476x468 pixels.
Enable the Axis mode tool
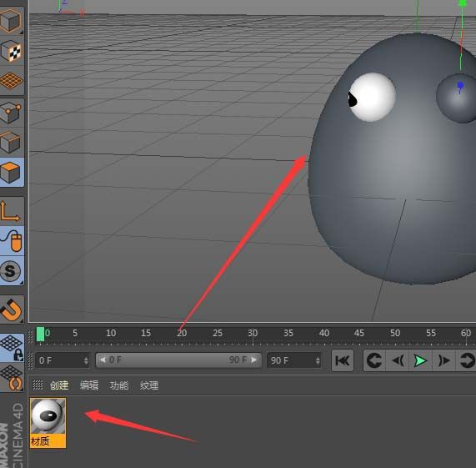point(11,211)
